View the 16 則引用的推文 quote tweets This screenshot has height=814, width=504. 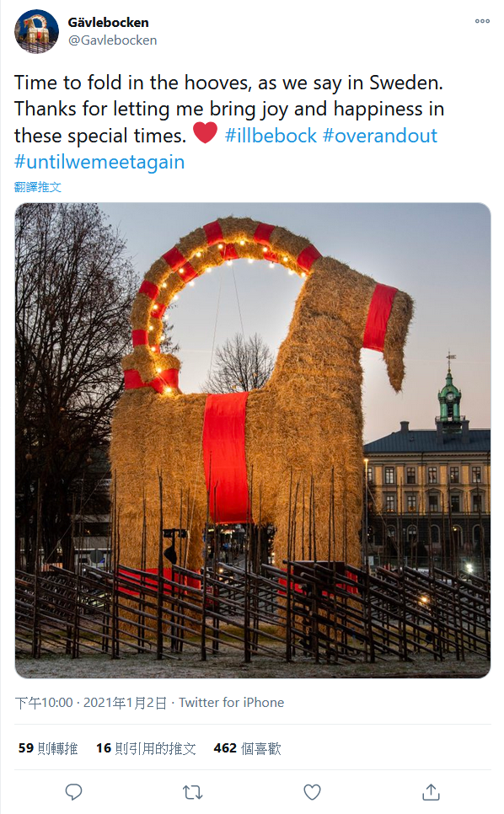tap(146, 748)
